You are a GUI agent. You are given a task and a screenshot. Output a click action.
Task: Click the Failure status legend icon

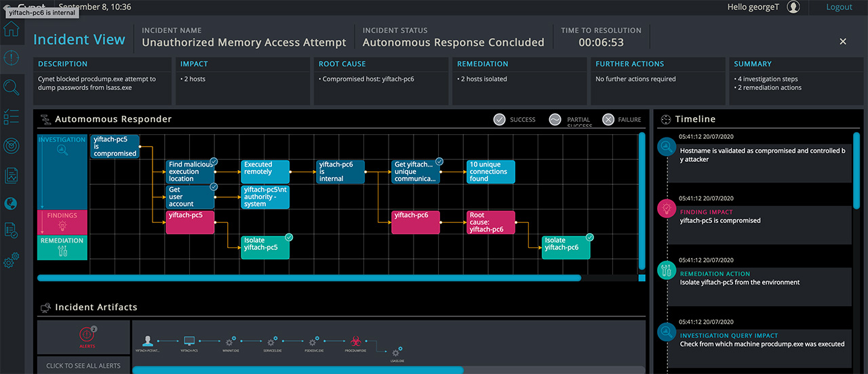click(608, 120)
